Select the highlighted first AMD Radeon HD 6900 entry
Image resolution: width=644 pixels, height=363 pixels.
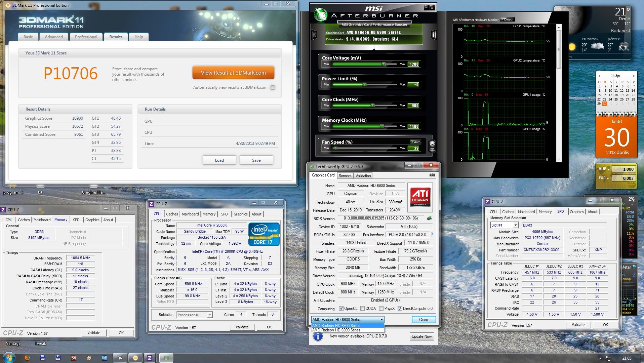point(348,325)
